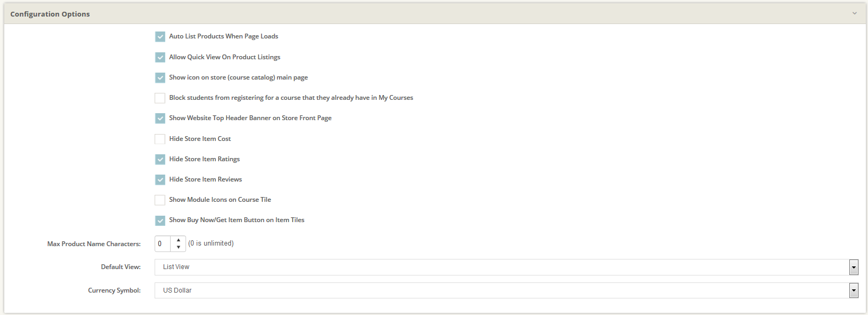This screenshot has height=315, width=868.
Task: Decrease Max Product Name Characters with down arrow
Action: pos(178,247)
